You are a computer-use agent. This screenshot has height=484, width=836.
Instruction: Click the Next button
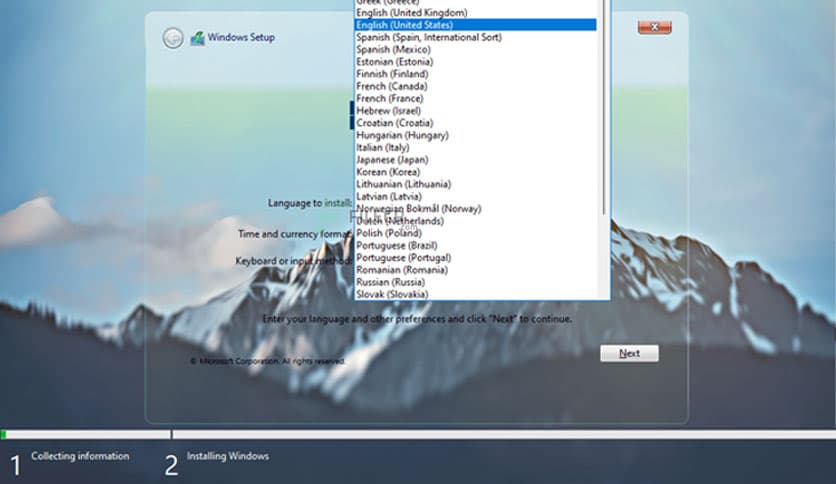[629, 353]
